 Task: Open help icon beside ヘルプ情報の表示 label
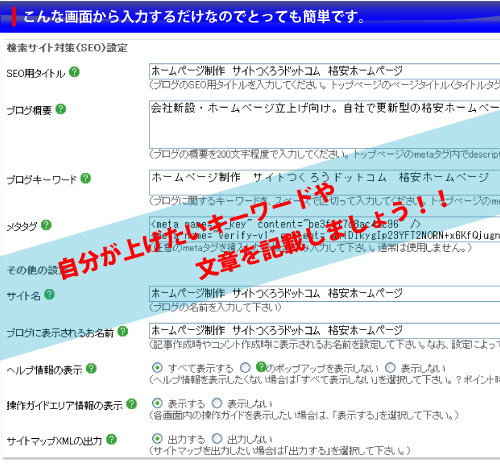91,368
